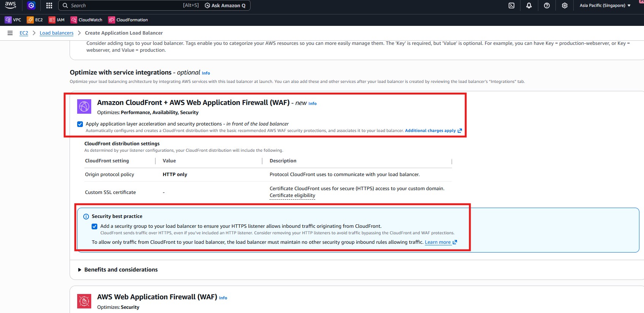This screenshot has height=313, width=644.
Task: Uncheck Apply application layer acceleration checkbox
Action: (x=80, y=124)
